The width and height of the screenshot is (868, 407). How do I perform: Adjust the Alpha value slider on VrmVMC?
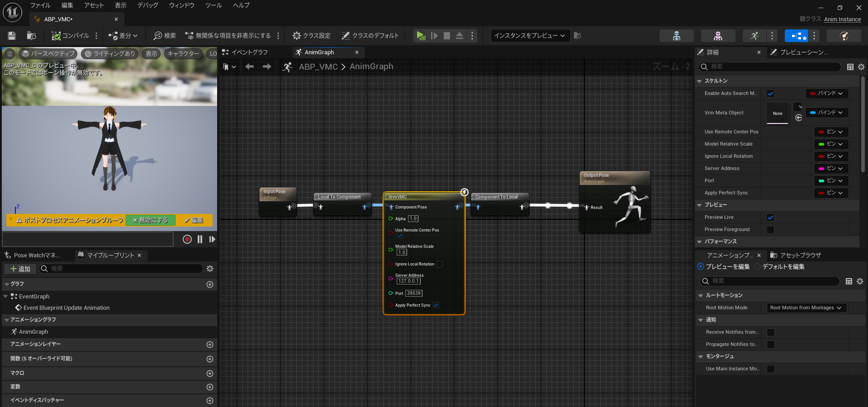pos(412,218)
